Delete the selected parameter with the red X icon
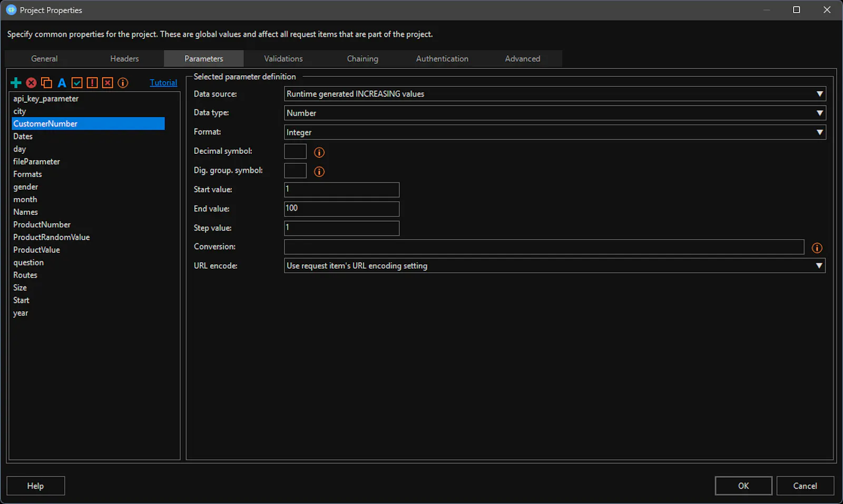The height and width of the screenshot is (504, 843). pyautogui.click(x=31, y=83)
